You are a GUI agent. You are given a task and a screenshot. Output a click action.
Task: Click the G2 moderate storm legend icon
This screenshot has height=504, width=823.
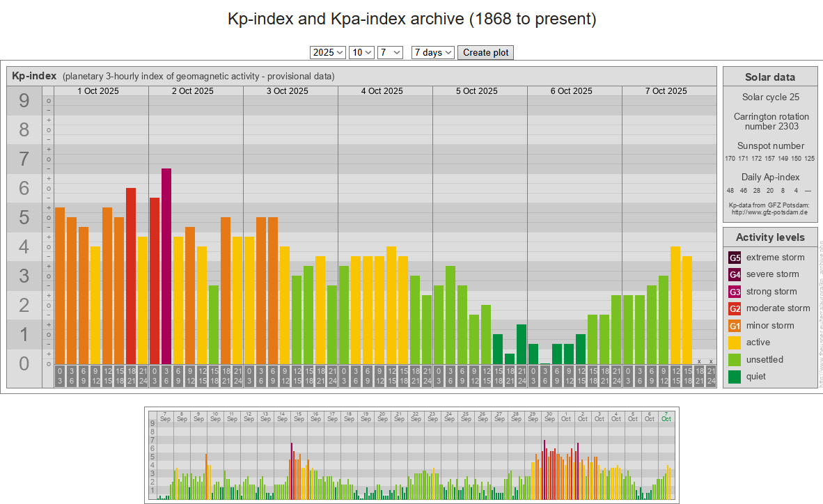[735, 308]
